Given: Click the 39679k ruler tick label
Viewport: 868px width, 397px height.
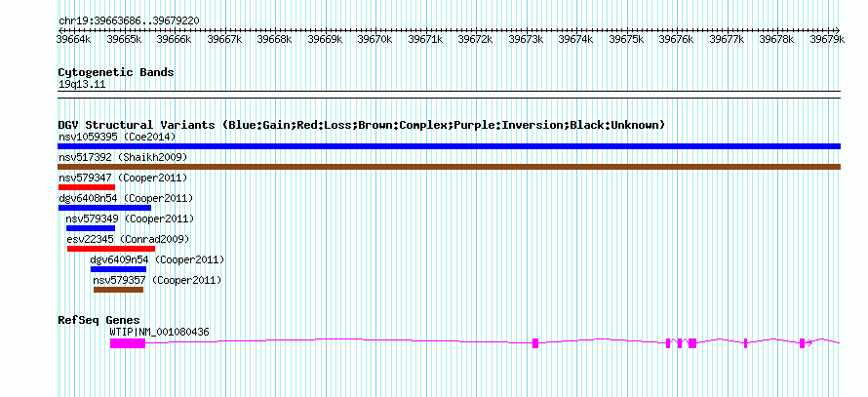Looking at the screenshot, I should pos(828,39).
